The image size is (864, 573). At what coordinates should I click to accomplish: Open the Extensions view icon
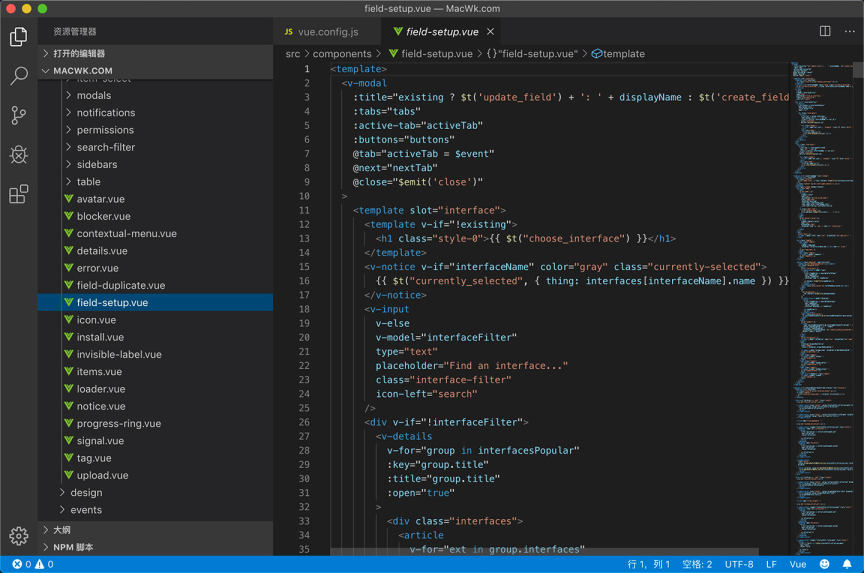pyautogui.click(x=18, y=194)
